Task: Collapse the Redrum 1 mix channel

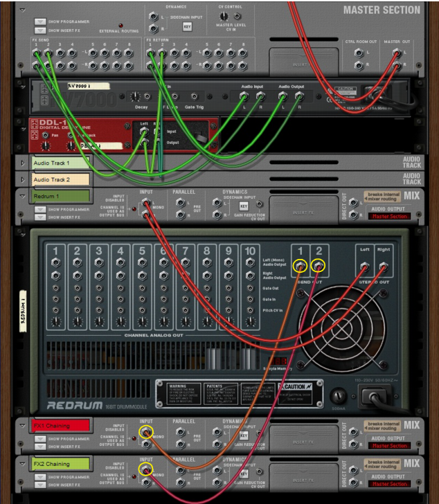Action: [23, 197]
